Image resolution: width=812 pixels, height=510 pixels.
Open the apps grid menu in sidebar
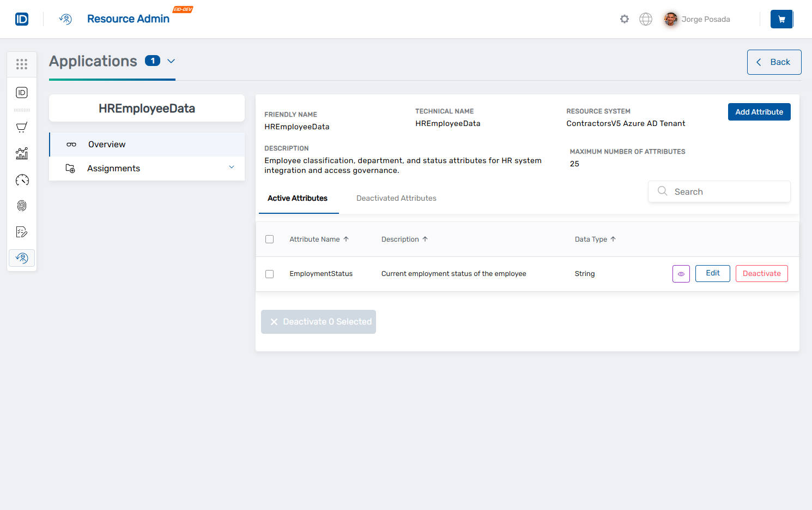pos(22,64)
